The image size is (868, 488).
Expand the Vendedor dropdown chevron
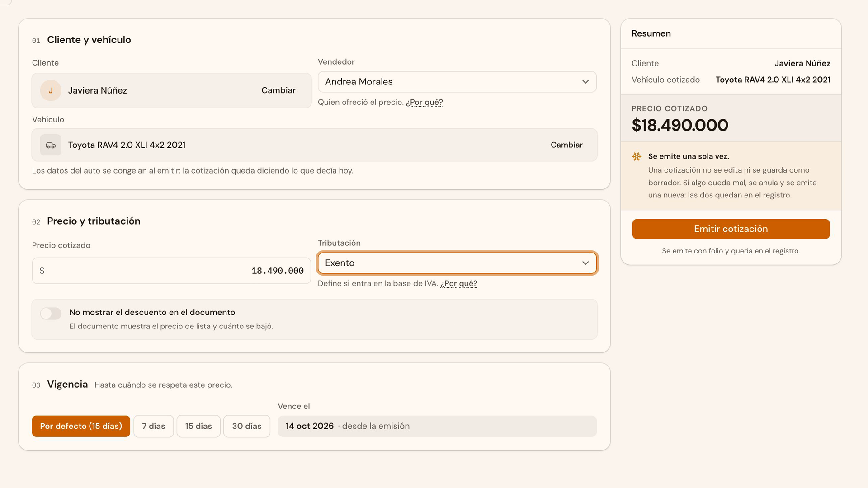[x=585, y=82]
